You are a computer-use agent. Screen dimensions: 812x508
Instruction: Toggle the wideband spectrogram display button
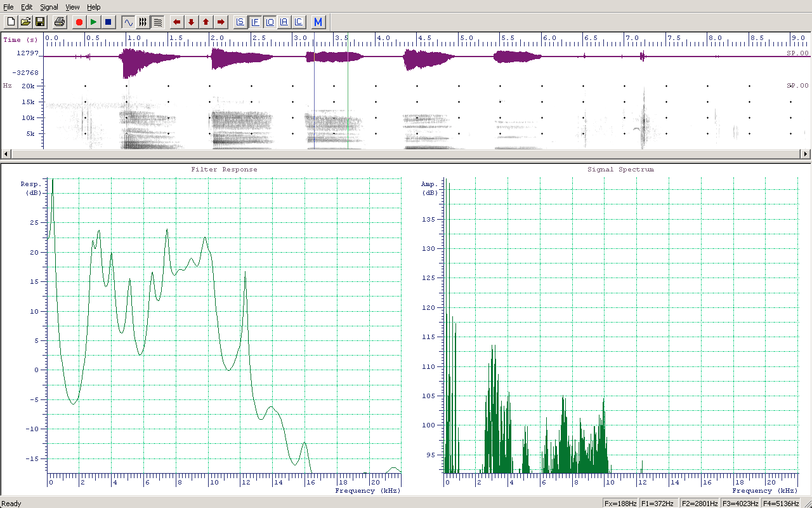click(143, 22)
